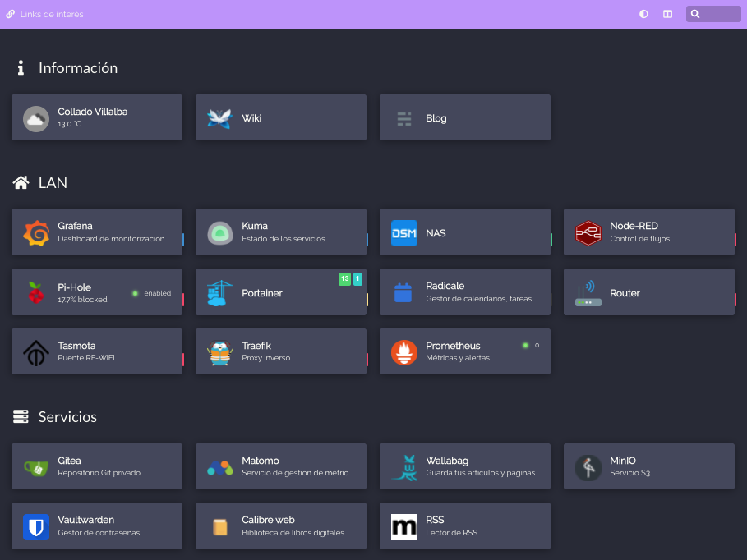Click the Matomo colored dots icon
Viewport: 747px width, 560px height.
220,466
